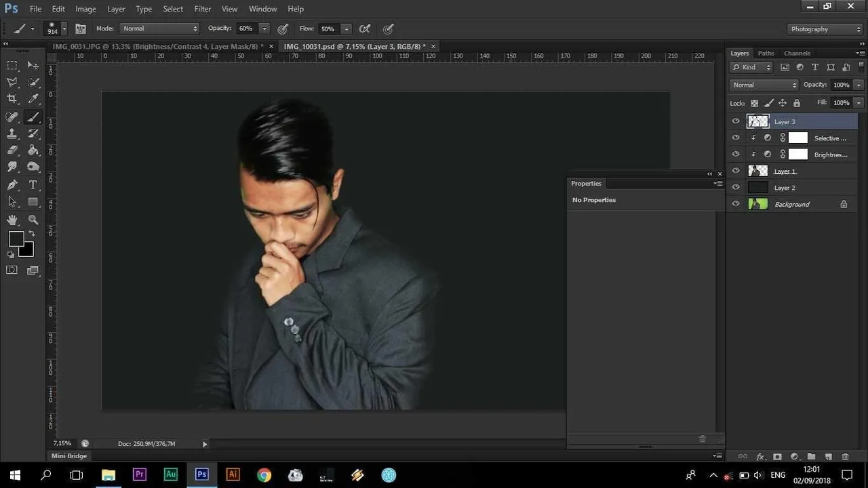Select the Horizontal Type tool
Viewport: 868px width, 488px height.
(x=33, y=184)
